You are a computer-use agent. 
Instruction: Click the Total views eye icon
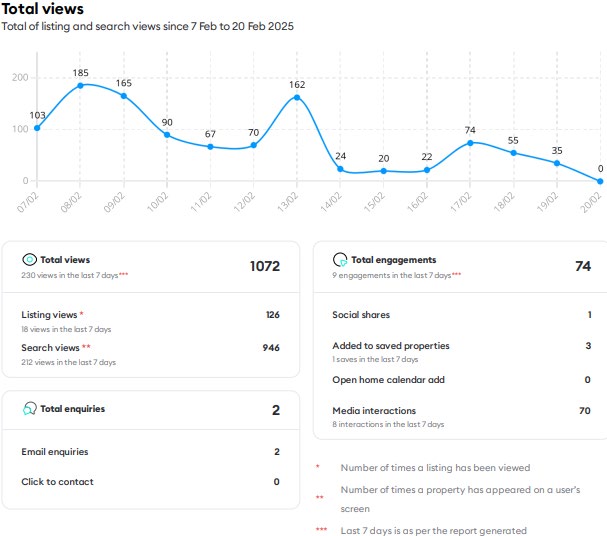tap(29, 260)
